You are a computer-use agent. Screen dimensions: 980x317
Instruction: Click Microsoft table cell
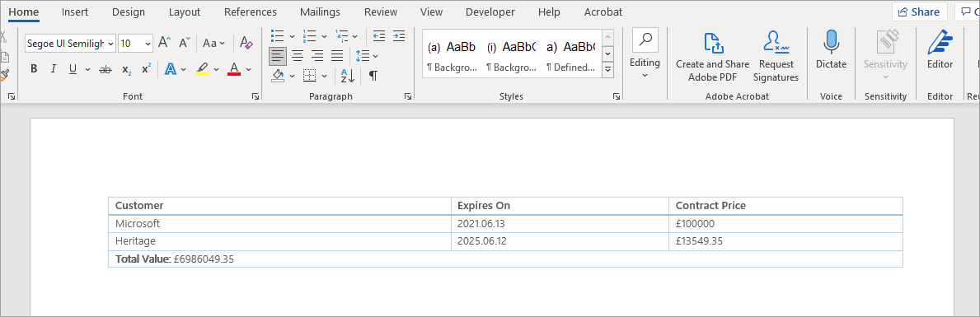[279, 223]
